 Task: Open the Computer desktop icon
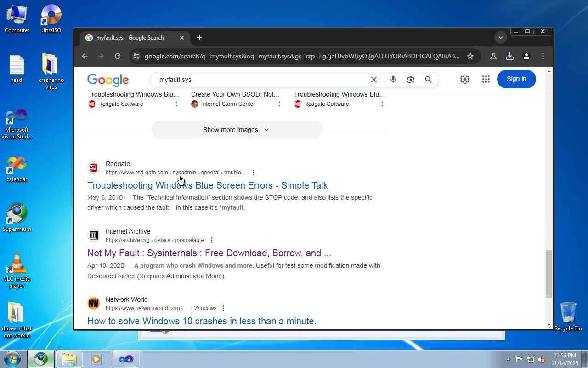tap(17, 19)
